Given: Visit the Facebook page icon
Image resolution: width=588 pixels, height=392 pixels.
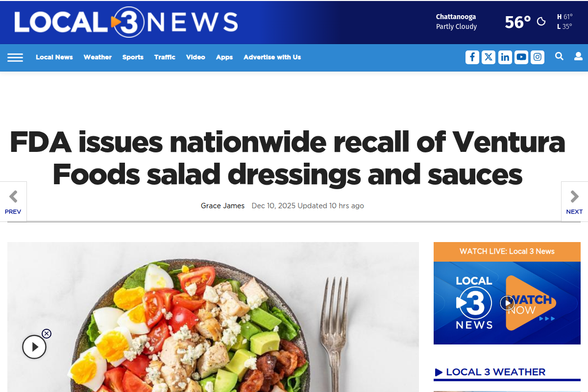Looking at the screenshot, I should (x=472, y=57).
